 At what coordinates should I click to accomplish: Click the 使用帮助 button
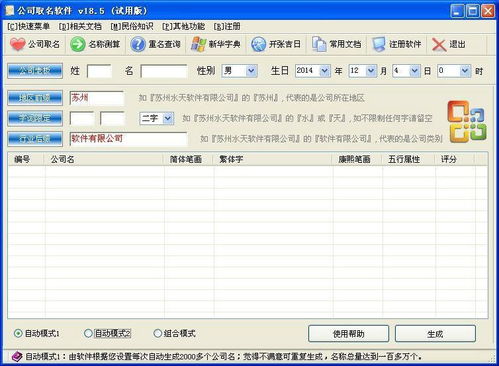[348, 334]
